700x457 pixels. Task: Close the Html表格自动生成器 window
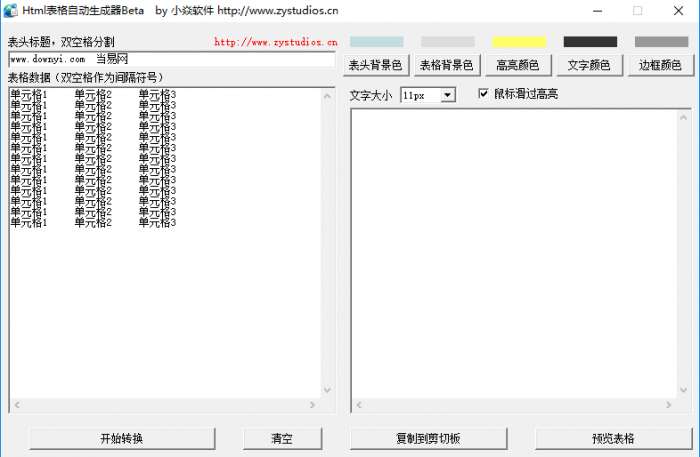pyautogui.click(x=678, y=11)
